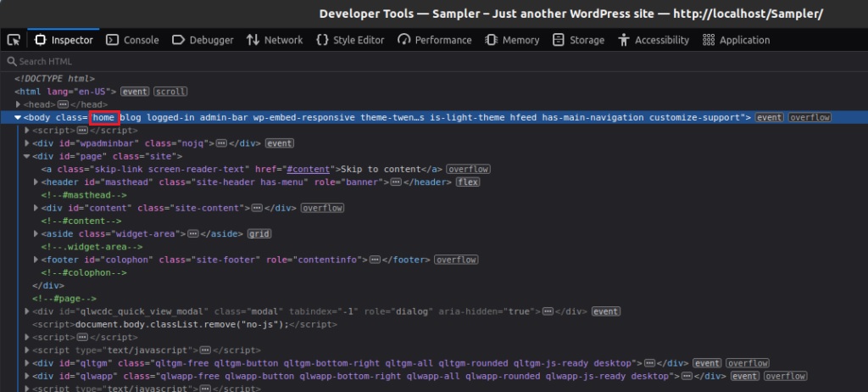Click ellipsis inside site-content div
This screenshot has width=868, height=392.
coord(257,208)
